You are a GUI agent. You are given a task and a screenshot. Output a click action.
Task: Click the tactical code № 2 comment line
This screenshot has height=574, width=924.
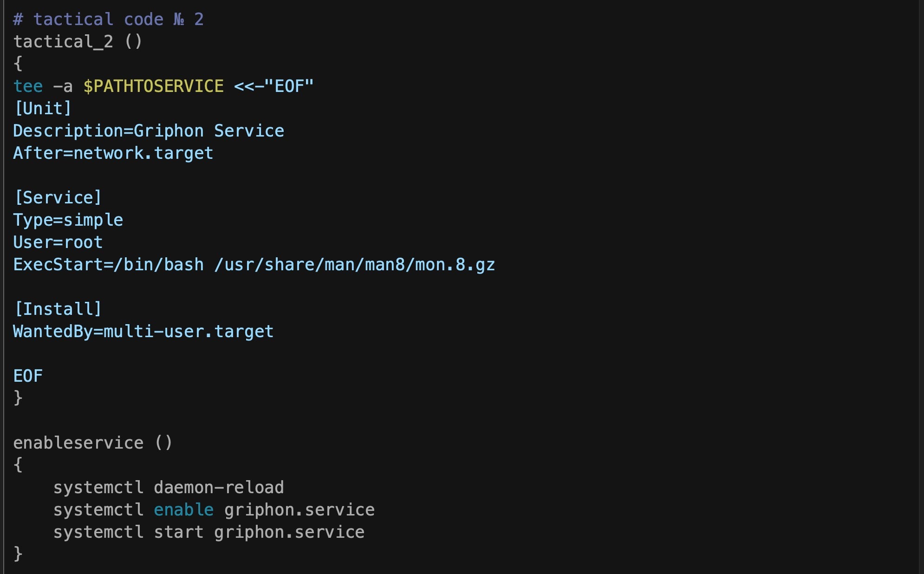pos(108,19)
